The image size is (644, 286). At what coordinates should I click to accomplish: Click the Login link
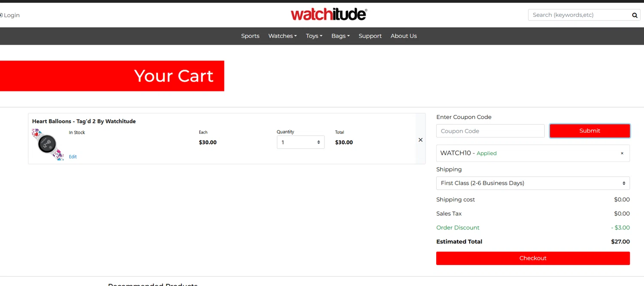tap(10, 15)
